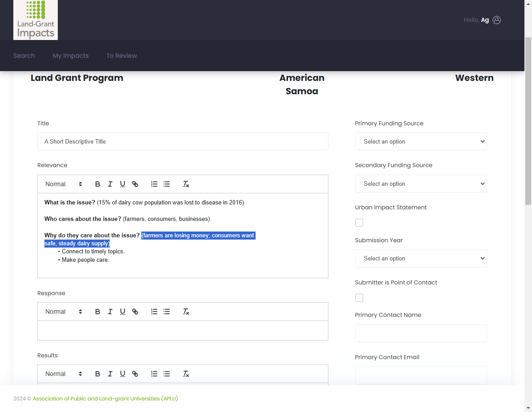
Task: Click into the Primary Contact Name field
Action: click(421, 333)
